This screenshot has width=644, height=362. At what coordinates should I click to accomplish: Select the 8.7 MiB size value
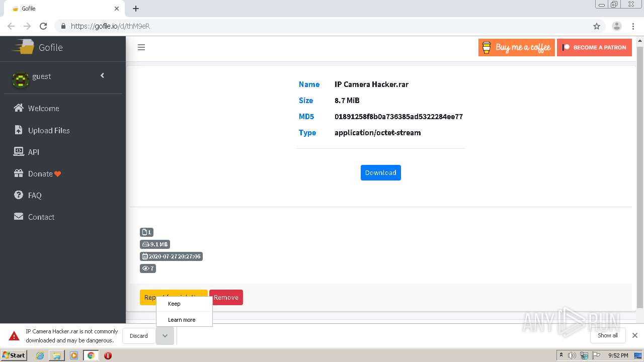(347, 101)
